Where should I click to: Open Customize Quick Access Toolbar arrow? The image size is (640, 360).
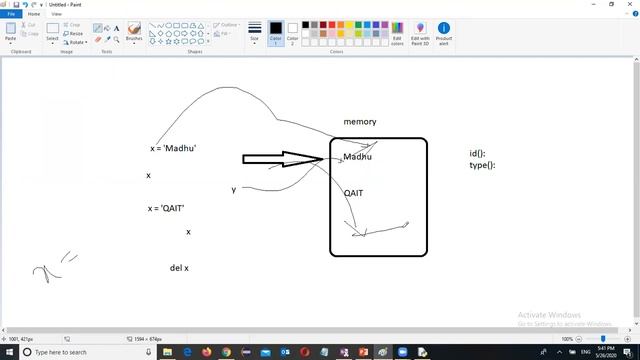tap(42, 5)
